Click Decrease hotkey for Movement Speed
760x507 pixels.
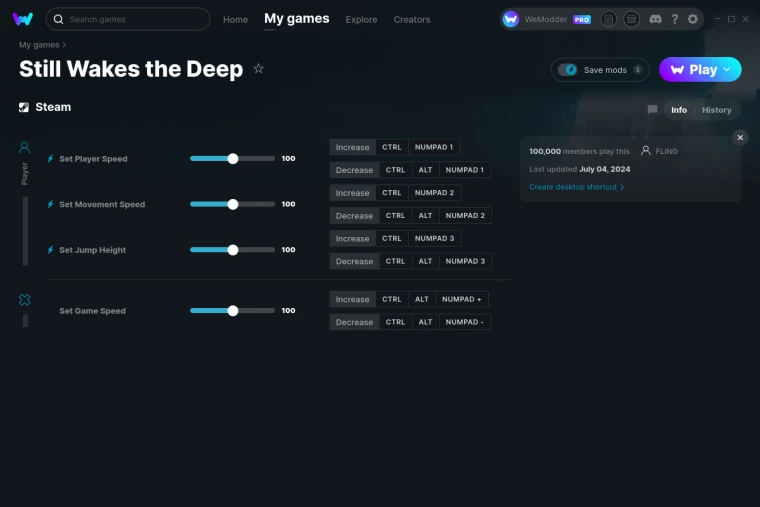click(354, 215)
